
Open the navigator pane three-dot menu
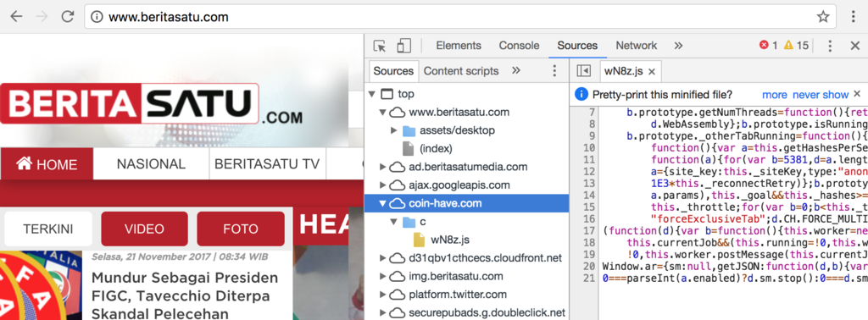(554, 71)
